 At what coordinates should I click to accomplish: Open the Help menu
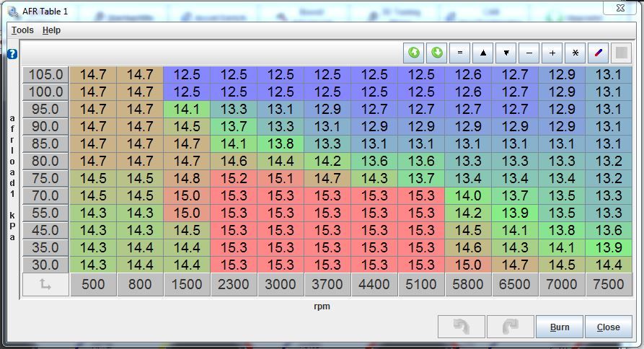[51, 30]
